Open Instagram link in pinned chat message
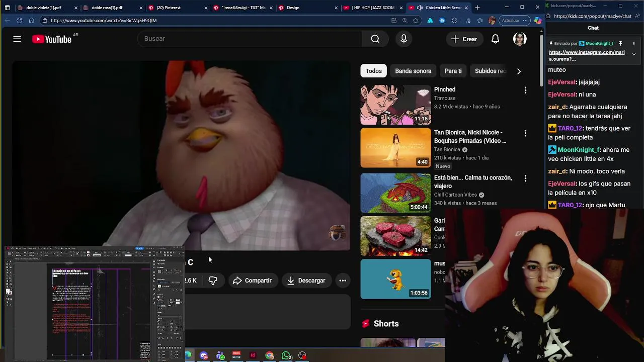The height and width of the screenshot is (362, 644). [587, 56]
